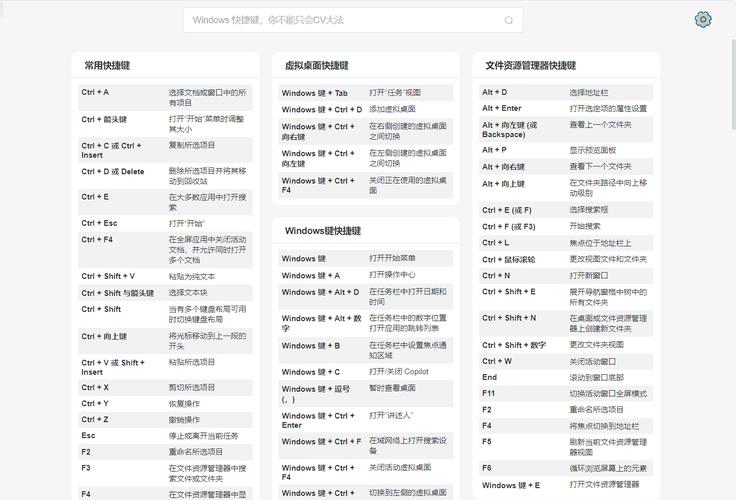This screenshot has height=500, width=736.
Task: Open settings via the gear icon
Action: coord(703,19)
